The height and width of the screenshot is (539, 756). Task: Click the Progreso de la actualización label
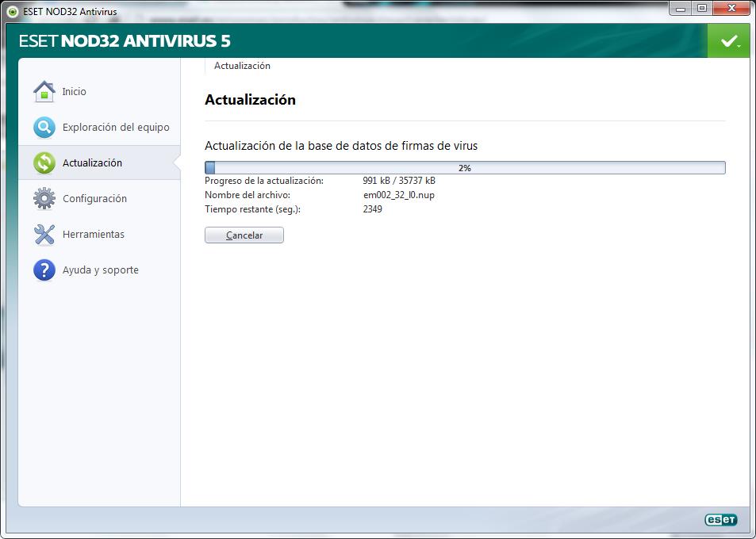point(264,181)
